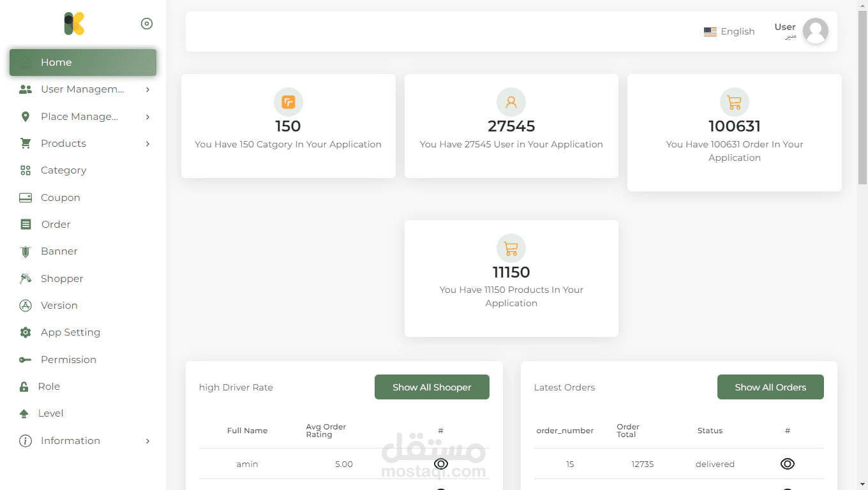
Task: Click the Order list icon
Action: tap(26, 225)
